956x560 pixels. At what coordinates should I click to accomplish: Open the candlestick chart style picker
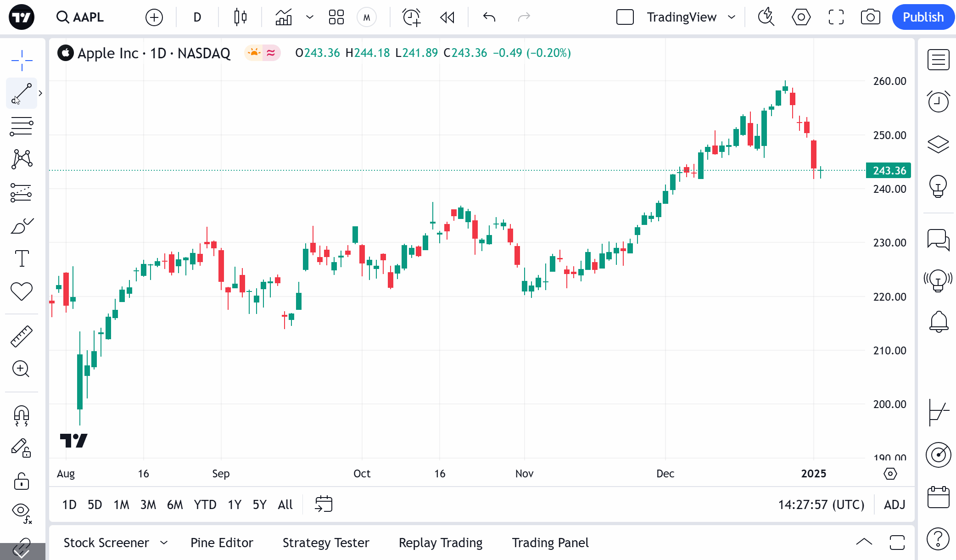[240, 17]
